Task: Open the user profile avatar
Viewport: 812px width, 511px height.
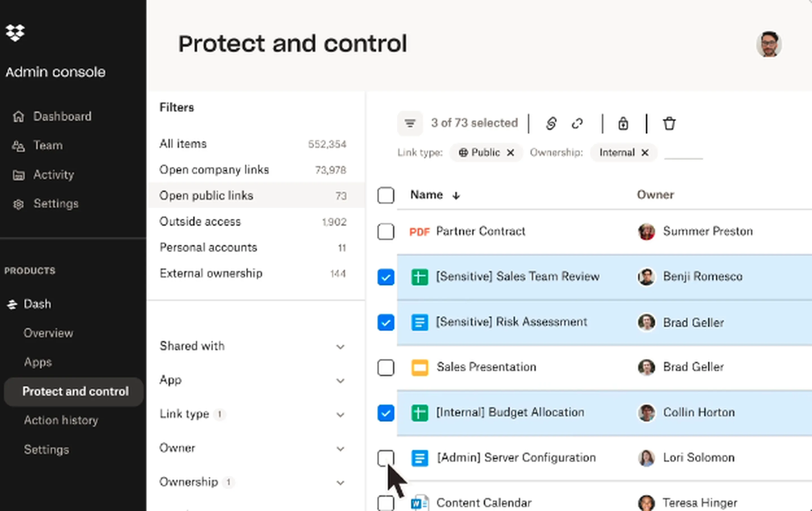Action: 769,44
